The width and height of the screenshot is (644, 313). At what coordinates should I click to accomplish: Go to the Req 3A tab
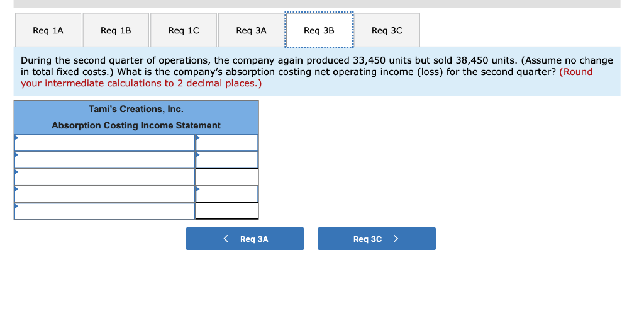(x=252, y=30)
